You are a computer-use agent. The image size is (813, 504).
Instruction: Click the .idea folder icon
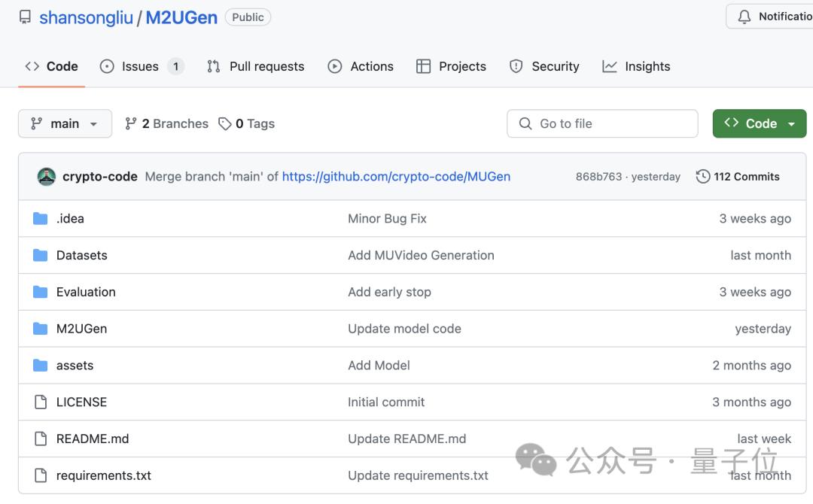[41, 219]
